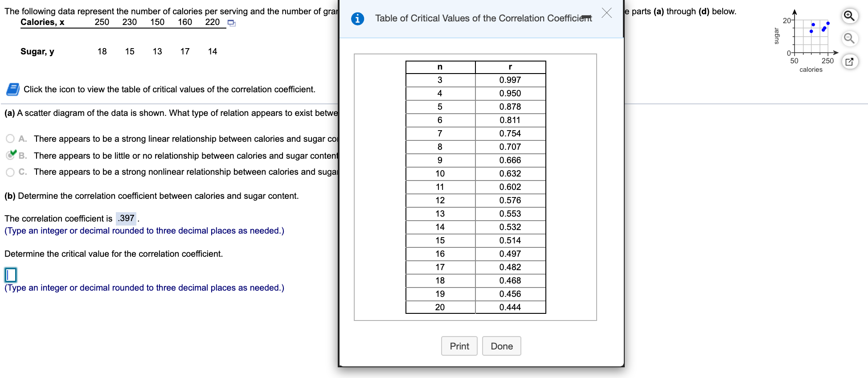Click the copy data icon next to 220
The width and height of the screenshot is (868, 378).
[231, 22]
